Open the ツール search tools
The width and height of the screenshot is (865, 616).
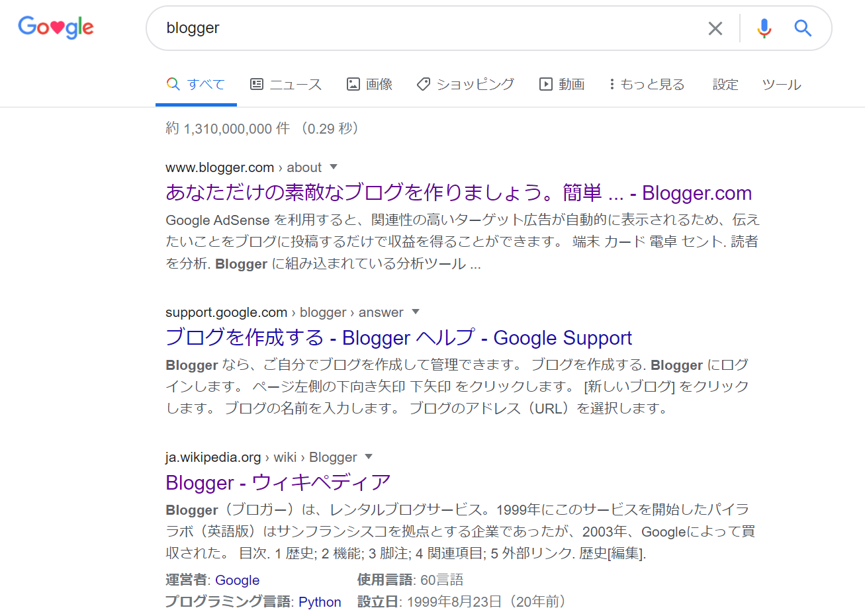click(782, 85)
